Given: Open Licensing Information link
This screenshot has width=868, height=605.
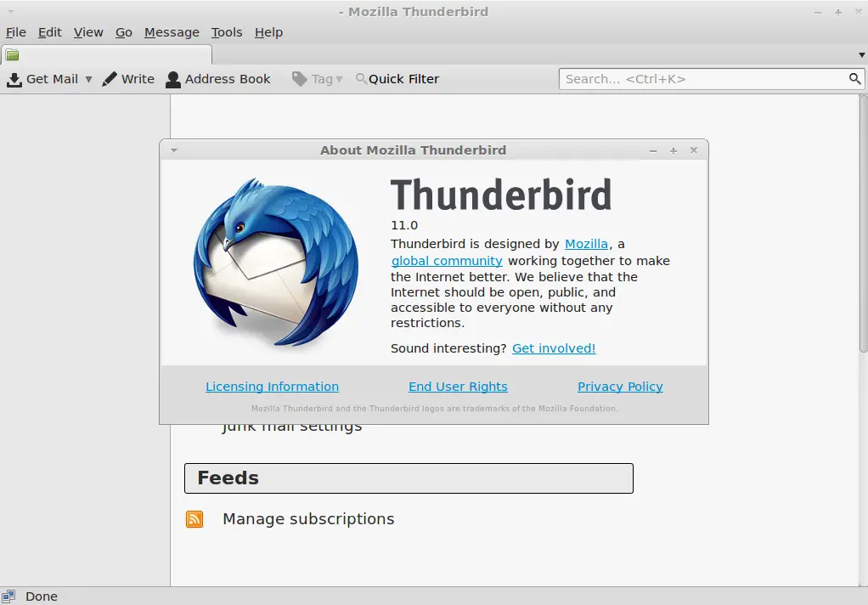Looking at the screenshot, I should coord(273,387).
